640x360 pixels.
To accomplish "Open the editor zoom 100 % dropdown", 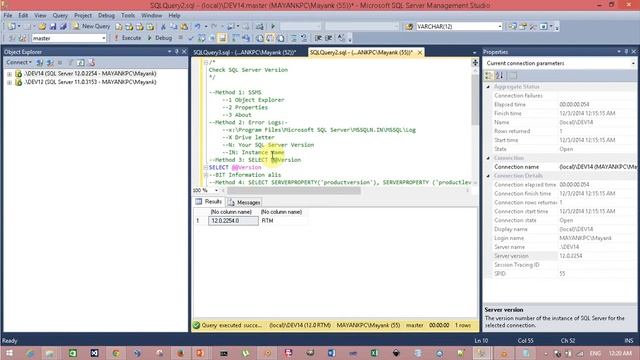I will point(216,191).
